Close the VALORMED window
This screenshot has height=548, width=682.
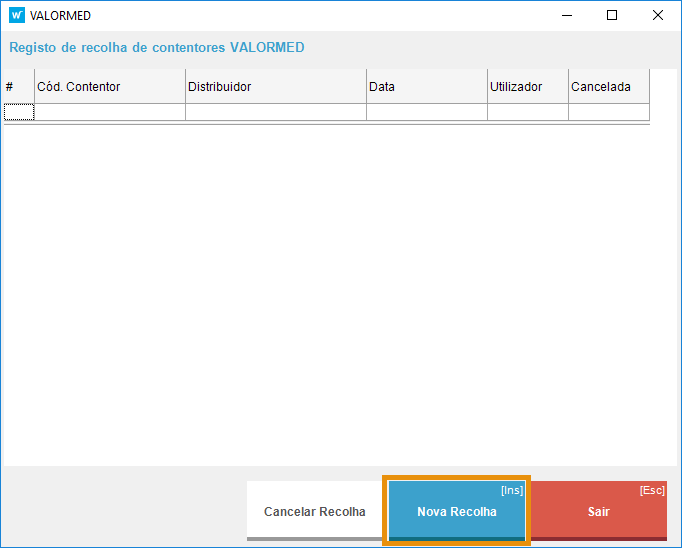658,15
